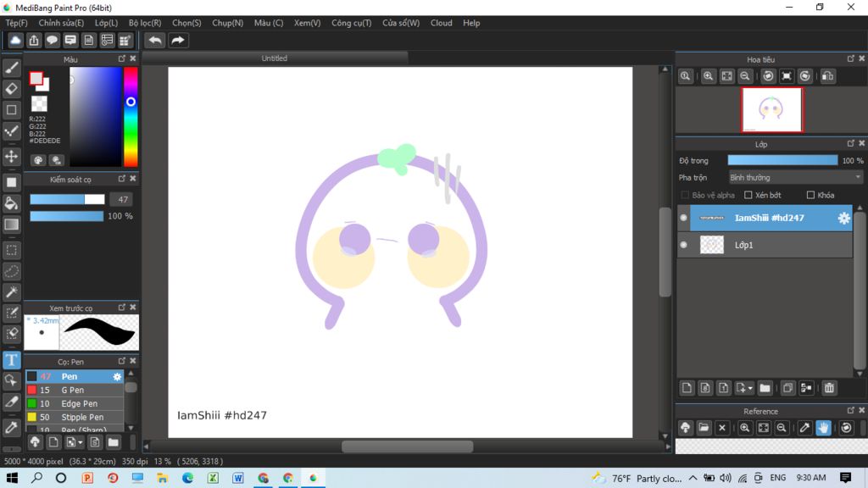Open the Pha trộn blending mode dropdown
Image resolution: width=868 pixels, height=488 pixels.
point(795,178)
